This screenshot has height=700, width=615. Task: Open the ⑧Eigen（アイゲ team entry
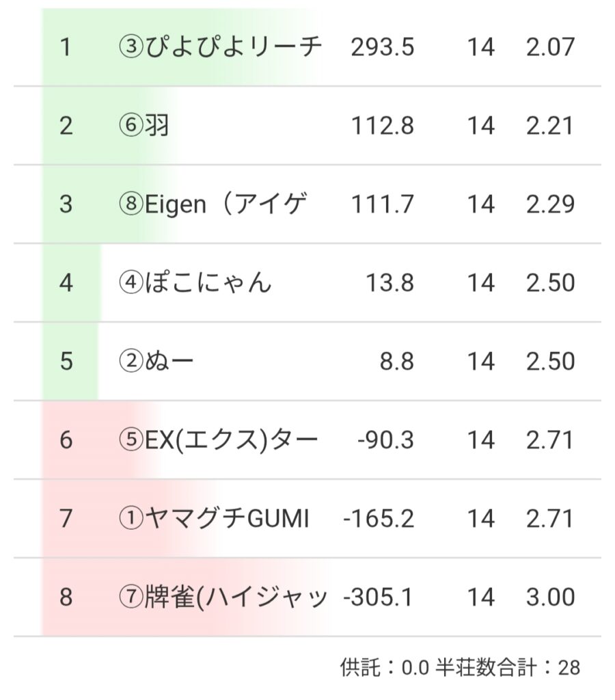(x=213, y=204)
